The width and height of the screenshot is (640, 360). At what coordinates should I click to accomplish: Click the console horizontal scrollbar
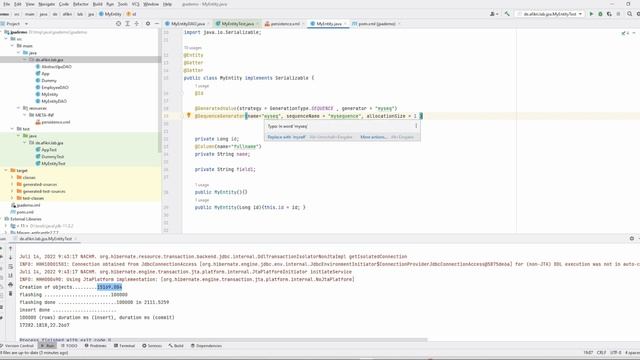(x=222, y=340)
